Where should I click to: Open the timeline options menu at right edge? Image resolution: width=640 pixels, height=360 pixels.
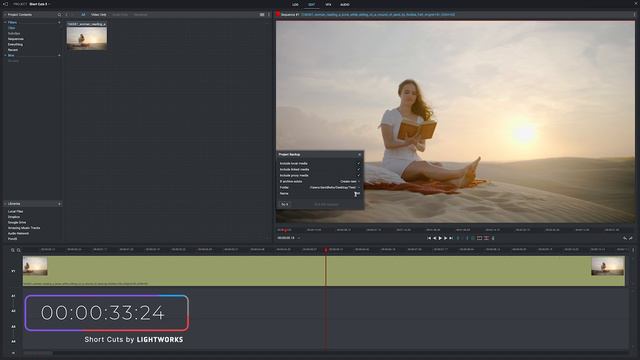click(x=633, y=250)
